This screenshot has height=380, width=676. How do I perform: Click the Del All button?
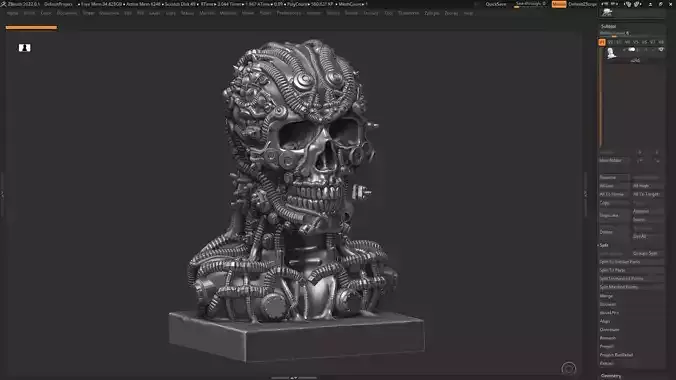648,236
